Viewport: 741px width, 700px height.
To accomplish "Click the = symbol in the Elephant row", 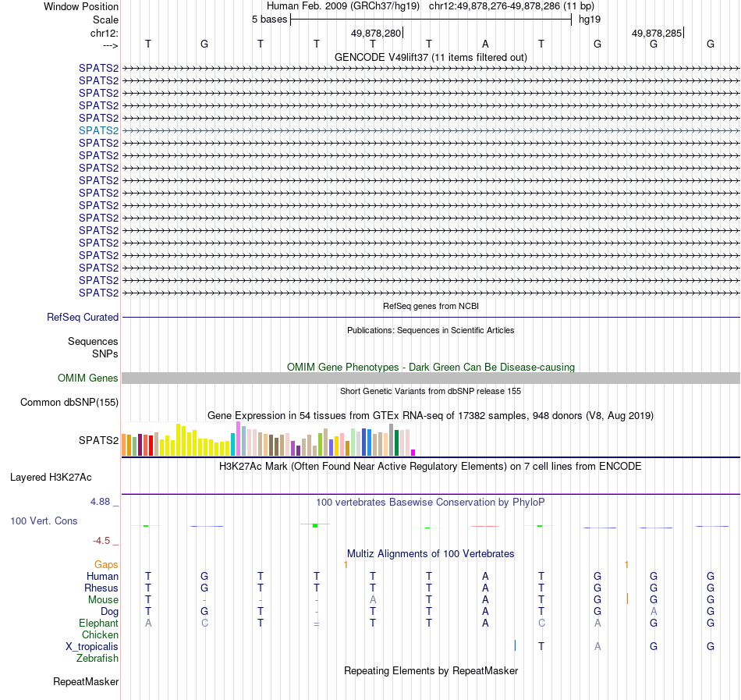I will coord(317,624).
